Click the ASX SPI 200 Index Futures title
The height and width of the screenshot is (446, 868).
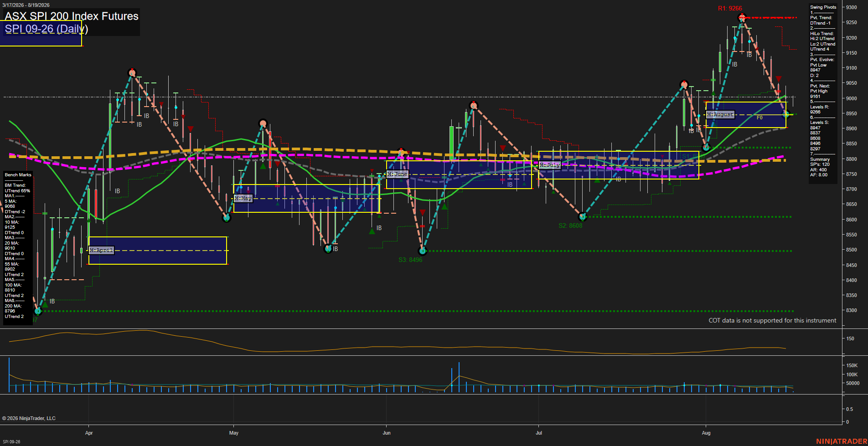coord(72,16)
